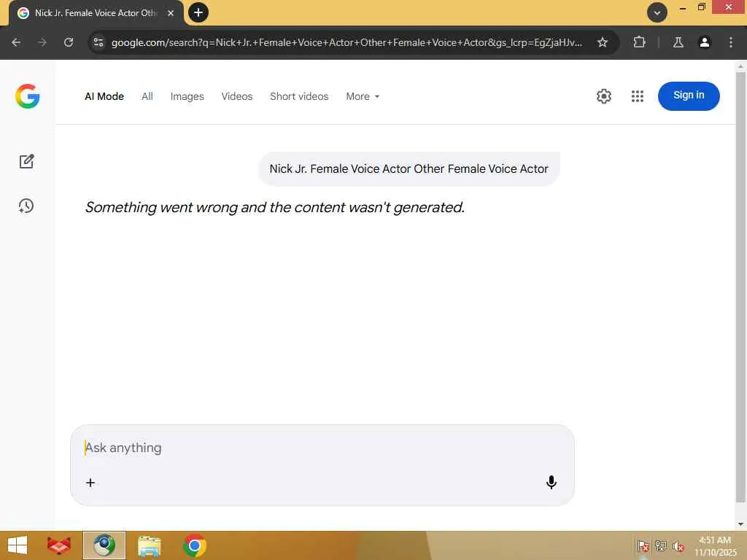The width and height of the screenshot is (747, 560).
Task: Click the address bar URL
Action: pos(347,42)
